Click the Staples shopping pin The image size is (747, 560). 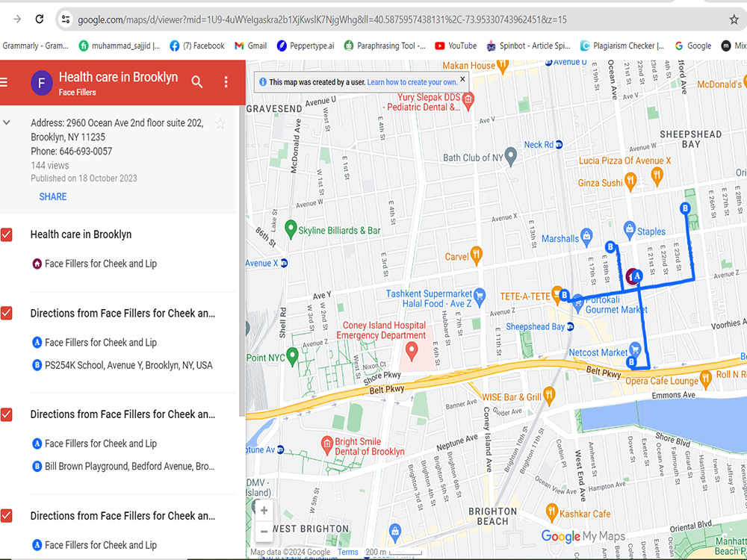[629, 231]
